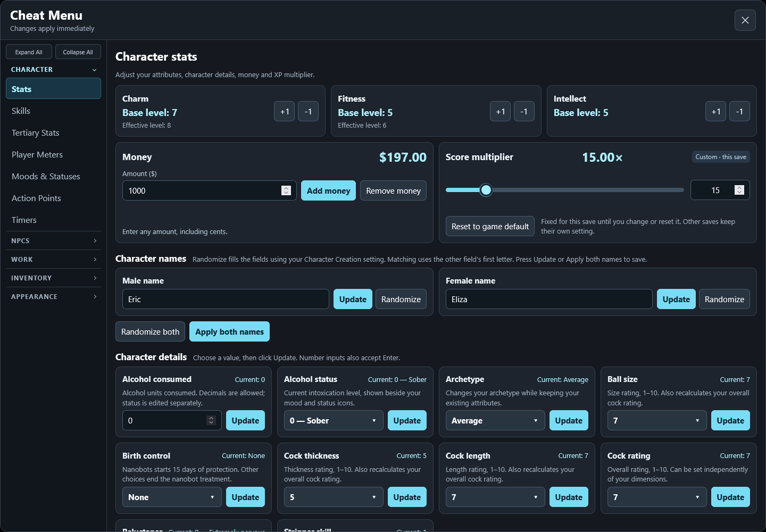The height and width of the screenshot is (532, 766).
Task: Open the Birth control dropdown
Action: [172, 497]
